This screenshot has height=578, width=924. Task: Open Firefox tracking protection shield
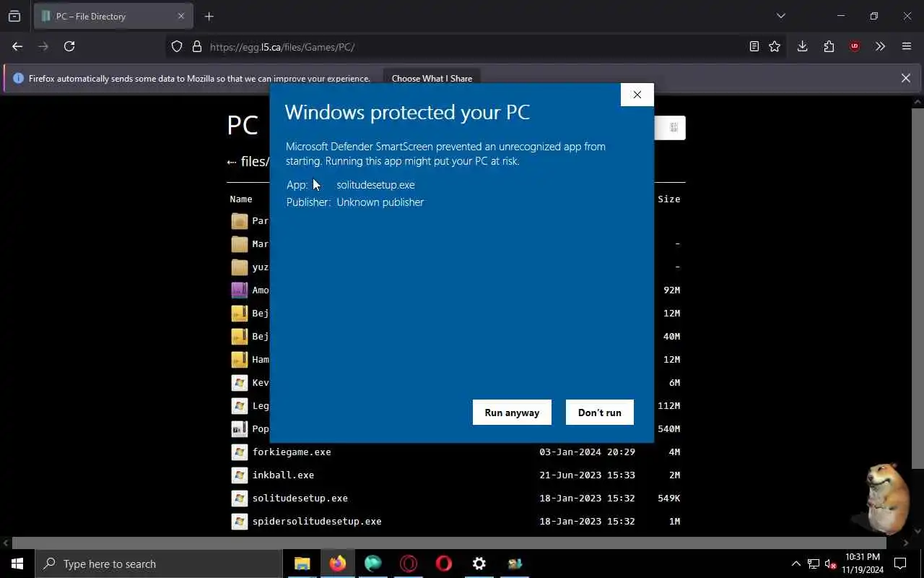pyautogui.click(x=177, y=46)
